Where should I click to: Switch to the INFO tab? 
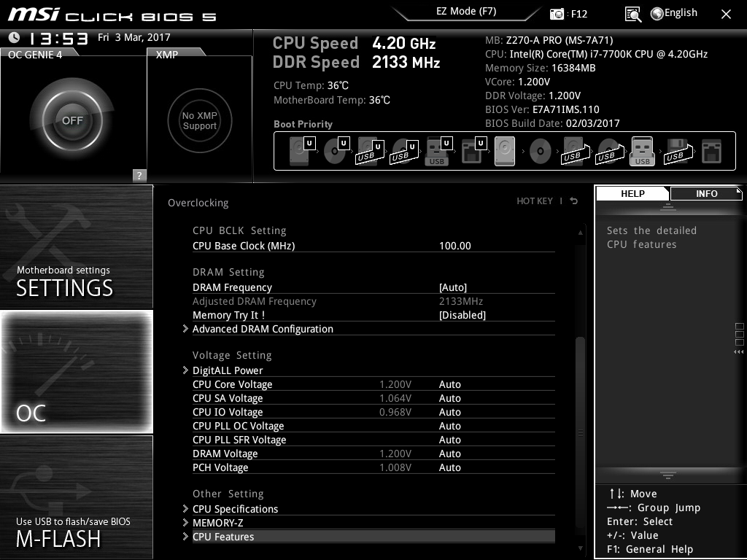(706, 193)
